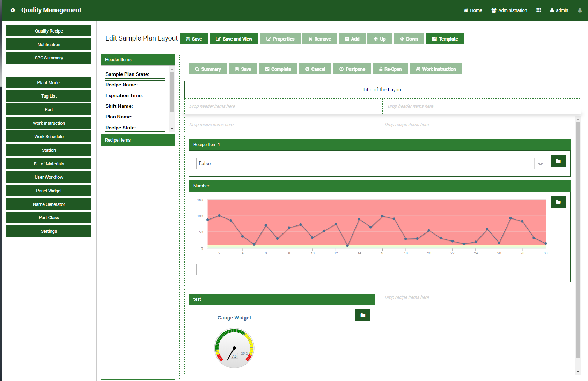Screen dimensions: 588x381
Task: Select Sample Plan State header item
Action: [x=135, y=74]
